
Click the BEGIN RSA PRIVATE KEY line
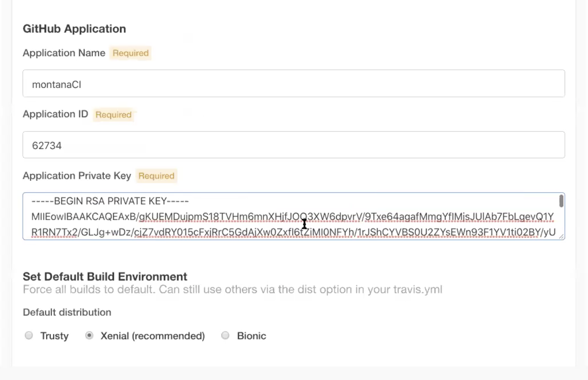pos(110,201)
